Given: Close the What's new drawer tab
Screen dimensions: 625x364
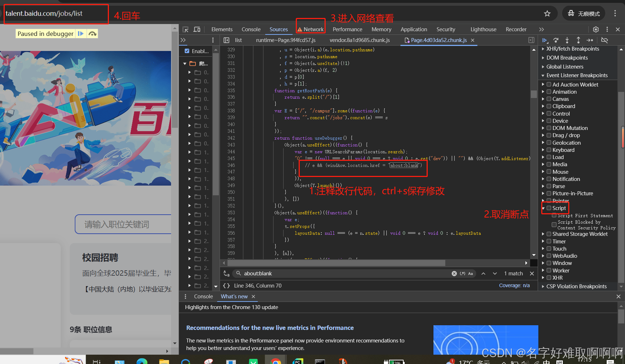Looking at the screenshot, I should (253, 297).
